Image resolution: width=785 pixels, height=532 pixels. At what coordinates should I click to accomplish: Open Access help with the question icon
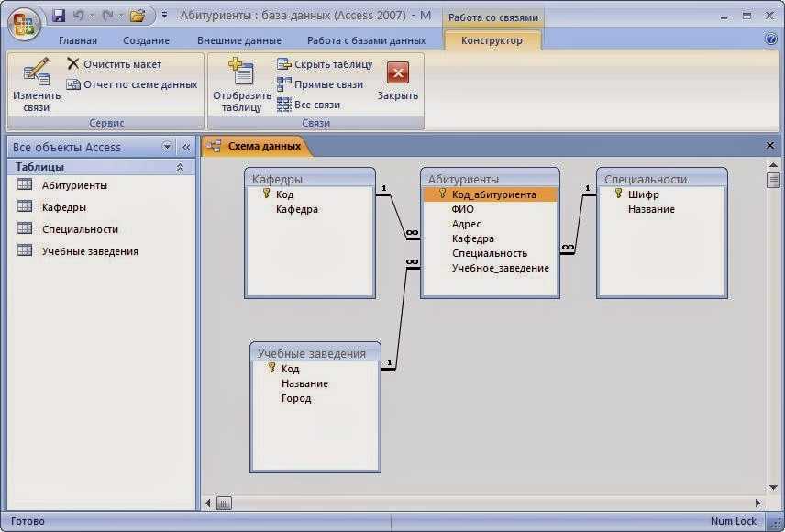click(771, 39)
